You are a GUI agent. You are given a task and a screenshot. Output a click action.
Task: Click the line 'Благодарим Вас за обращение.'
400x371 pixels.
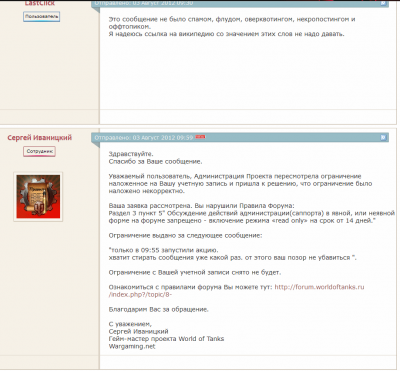click(x=158, y=309)
